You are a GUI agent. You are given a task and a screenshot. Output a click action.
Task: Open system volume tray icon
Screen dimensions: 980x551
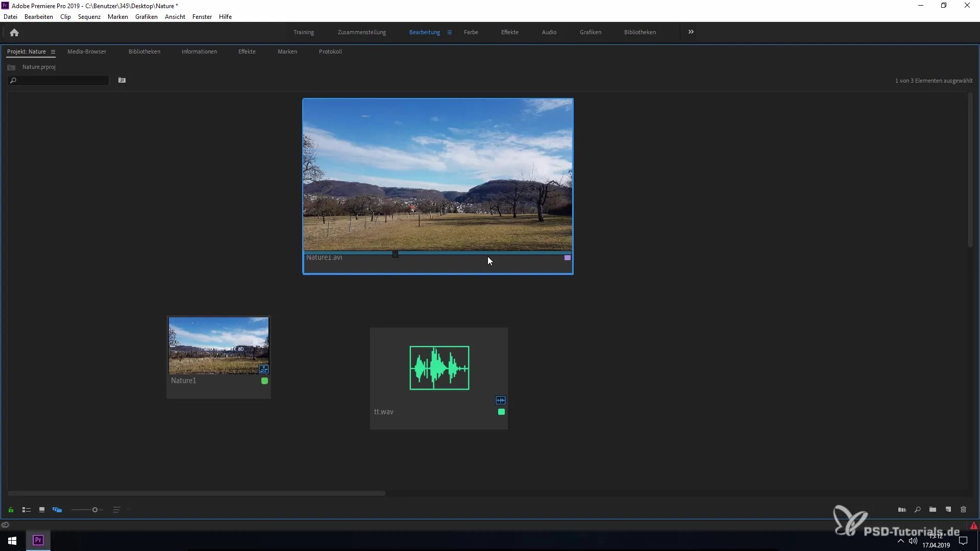point(913,541)
